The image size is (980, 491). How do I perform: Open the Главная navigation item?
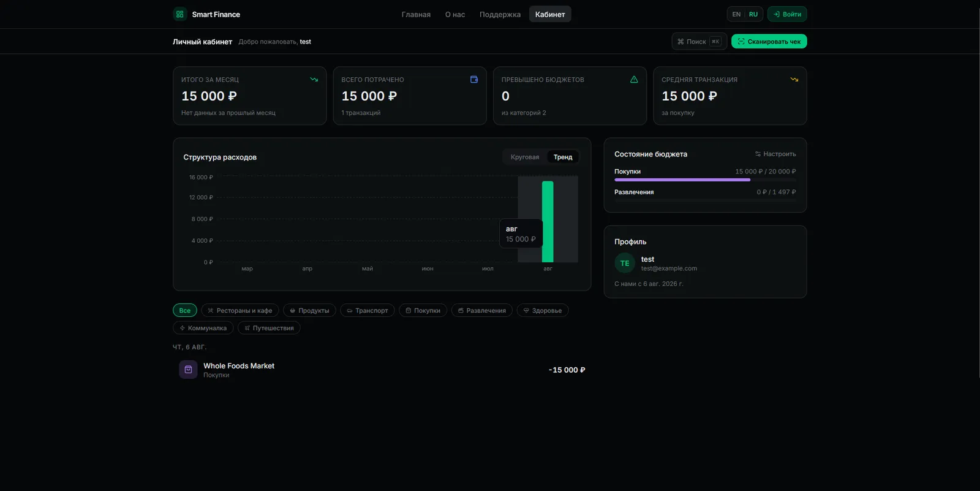coord(416,14)
